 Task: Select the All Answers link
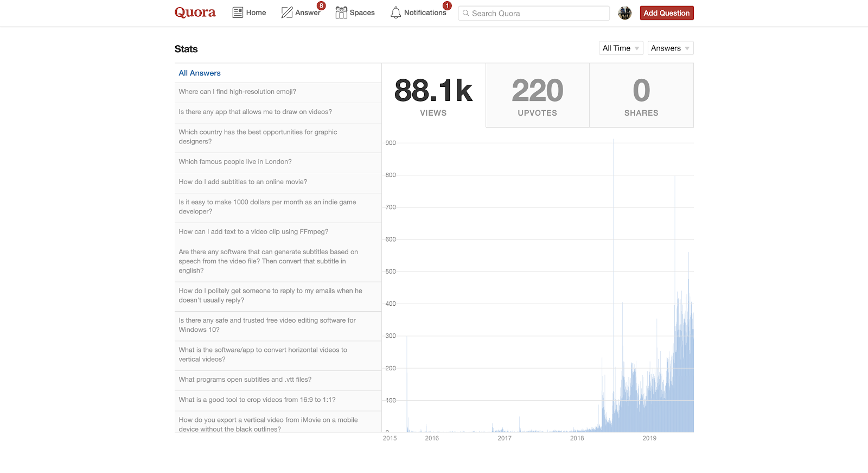[x=200, y=73]
